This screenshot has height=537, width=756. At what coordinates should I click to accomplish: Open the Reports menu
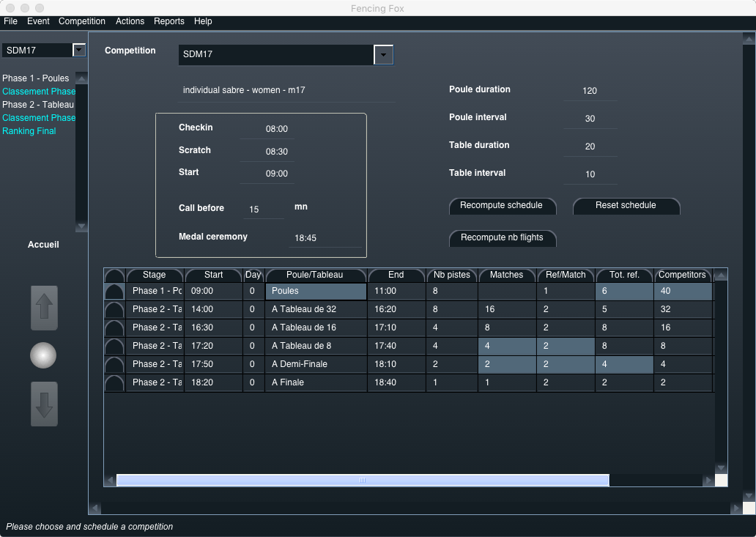pyautogui.click(x=168, y=21)
